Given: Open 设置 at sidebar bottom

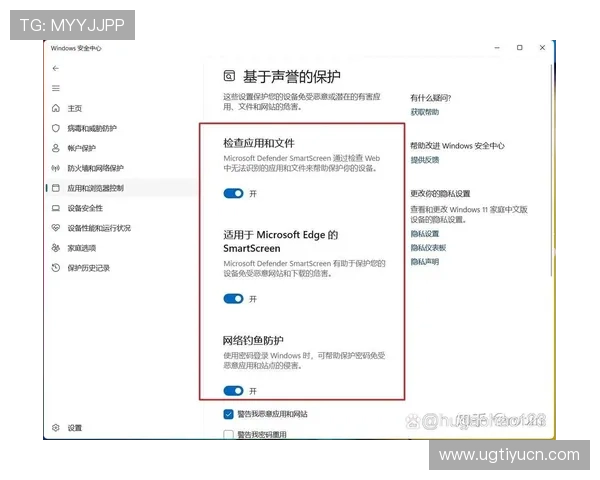Looking at the screenshot, I should point(75,428).
